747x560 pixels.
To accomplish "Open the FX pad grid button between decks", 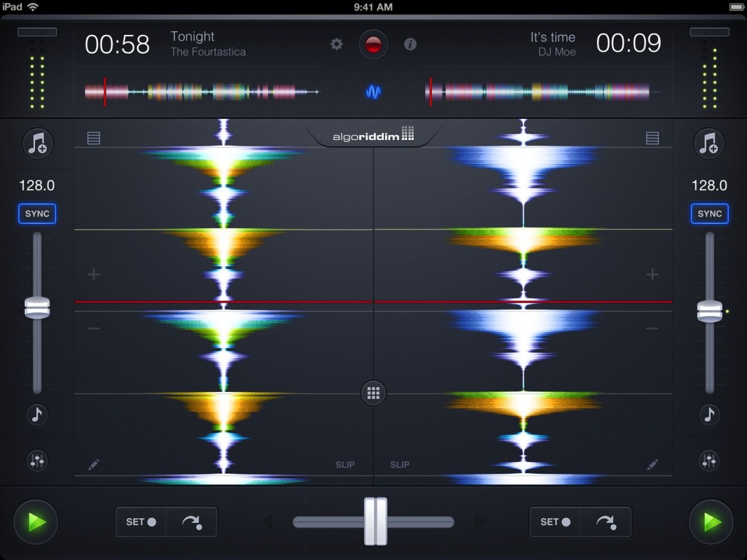I will point(373,393).
